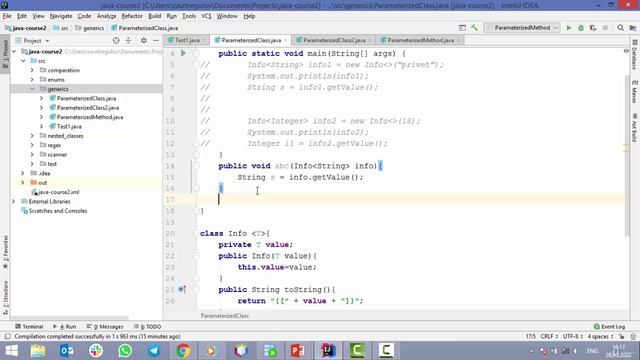Open Search Everywhere magnifier icon
The width and height of the screenshot is (640, 360).
click(x=620, y=28)
